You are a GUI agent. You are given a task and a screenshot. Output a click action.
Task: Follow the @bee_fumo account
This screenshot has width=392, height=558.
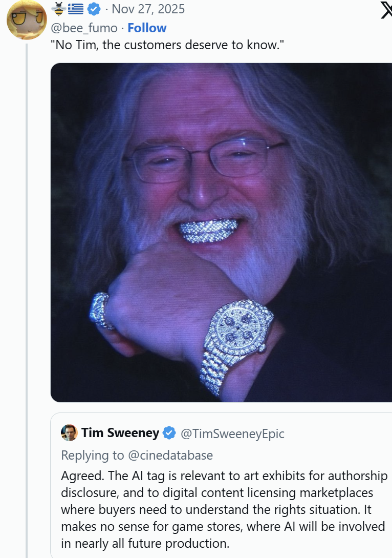coord(147,28)
